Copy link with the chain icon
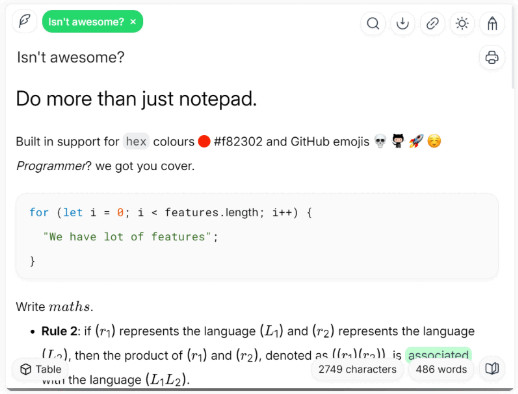This screenshot has height=394, width=518. 432,24
